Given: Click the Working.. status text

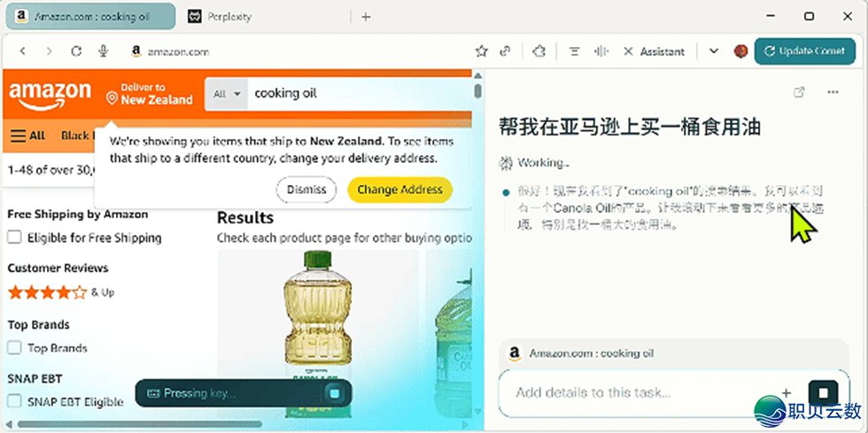Looking at the screenshot, I should [x=544, y=163].
